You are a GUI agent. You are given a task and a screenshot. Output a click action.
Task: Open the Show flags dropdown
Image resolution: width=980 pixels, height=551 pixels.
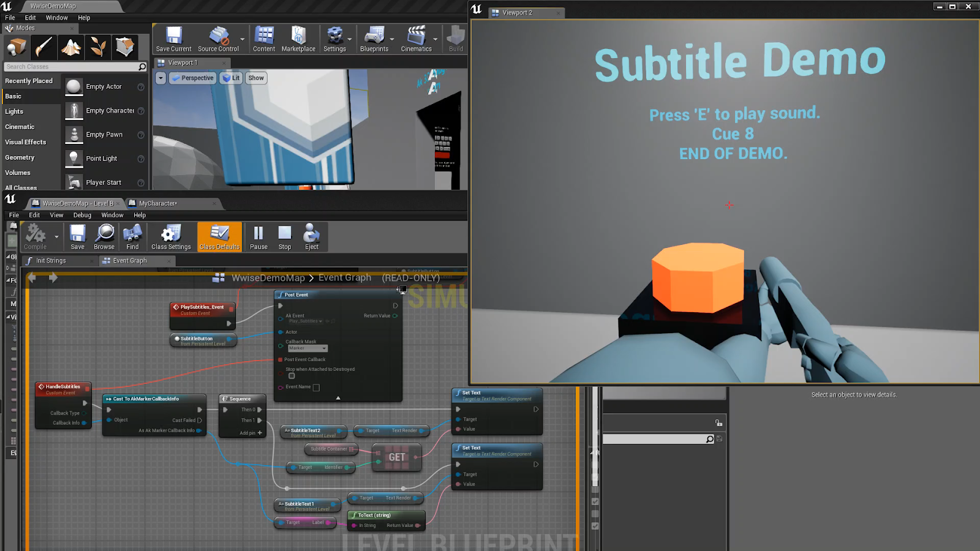click(256, 78)
